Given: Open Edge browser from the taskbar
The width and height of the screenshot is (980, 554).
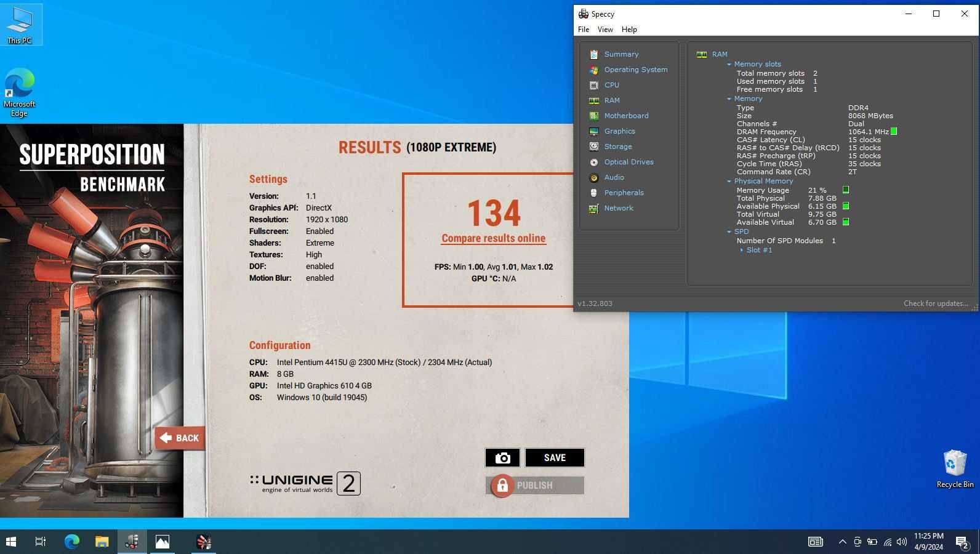Looking at the screenshot, I should (x=72, y=542).
